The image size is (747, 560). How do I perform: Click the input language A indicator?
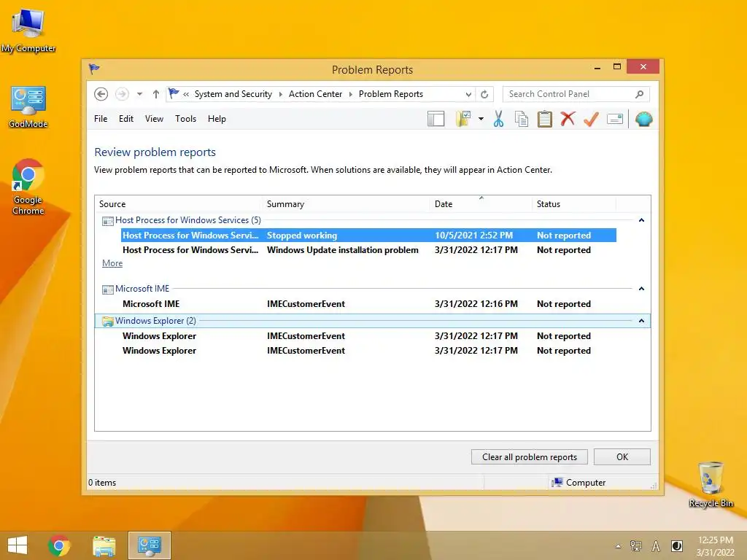[656, 546]
